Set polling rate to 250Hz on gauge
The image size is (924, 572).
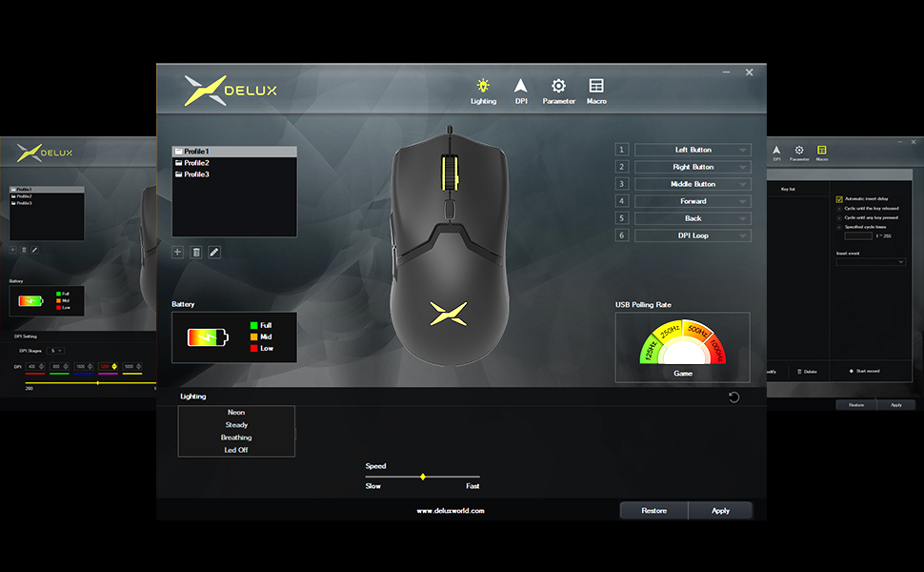[x=670, y=332]
